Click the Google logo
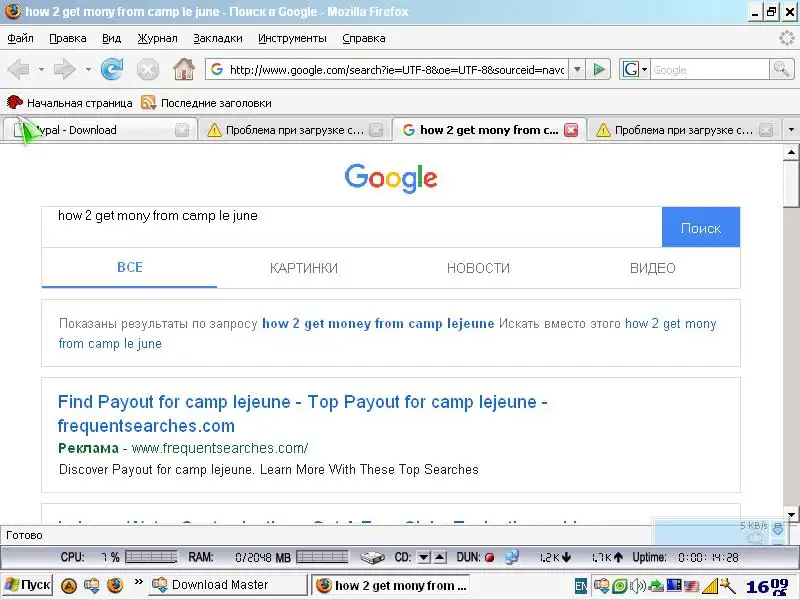 point(391,178)
